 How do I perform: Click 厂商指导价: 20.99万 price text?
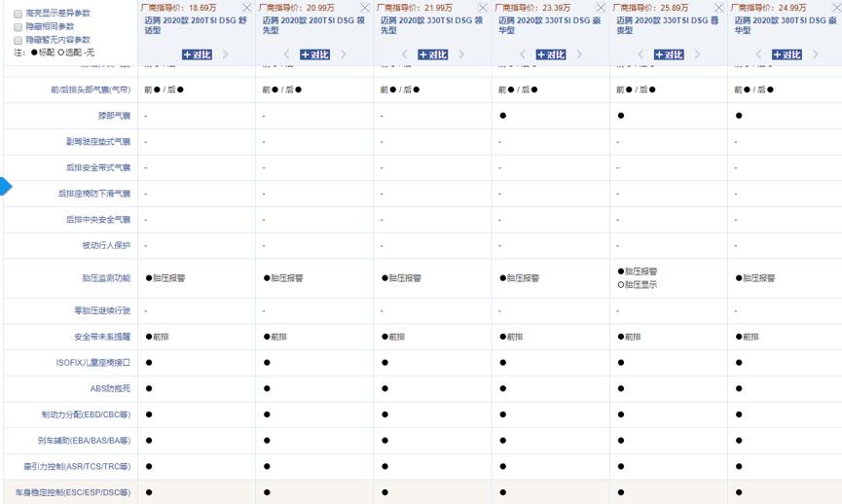coord(297,8)
